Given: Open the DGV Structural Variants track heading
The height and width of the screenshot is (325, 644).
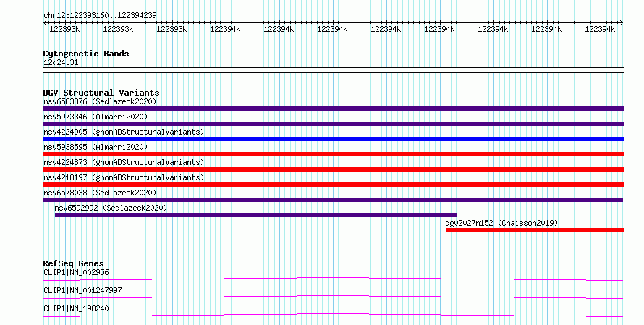Looking at the screenshot, I should click(x=101, y=93).
